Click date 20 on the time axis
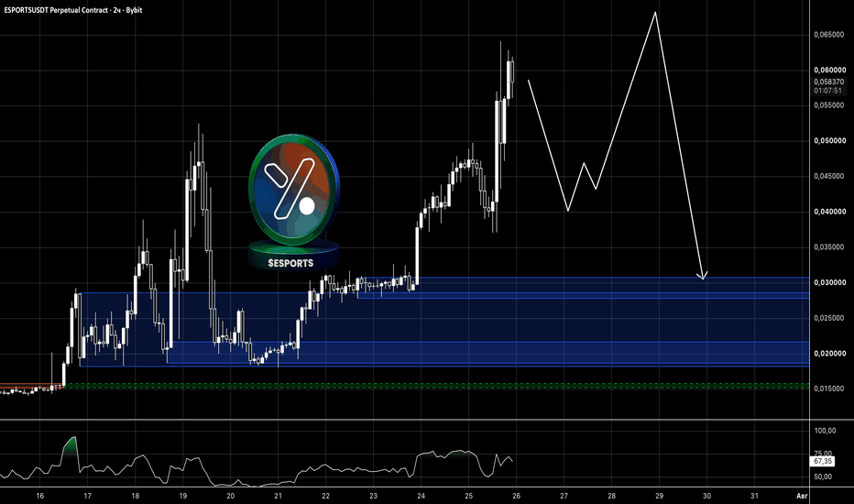 [x=230, y=496]
